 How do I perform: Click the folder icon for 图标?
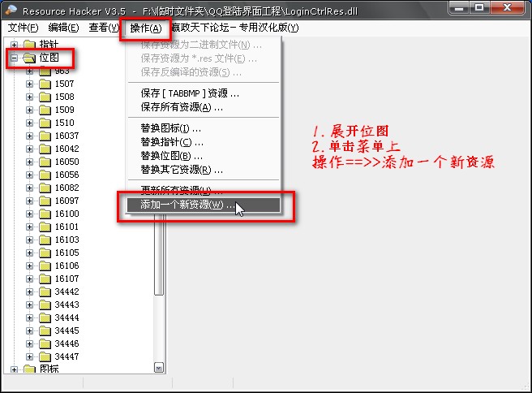[29, 369]
